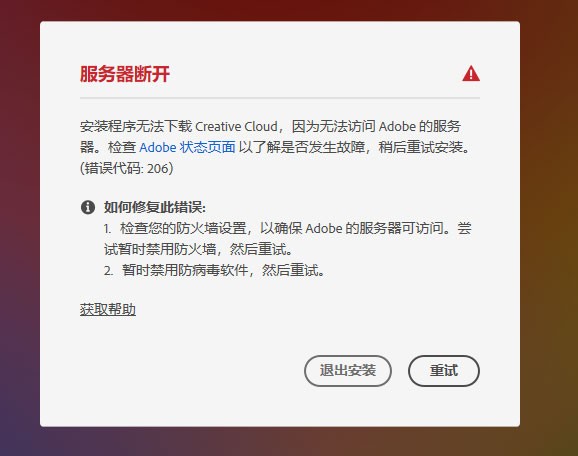
Task: Click the 安装程序无法下载 text at paragraph start
Action: pyautogui.click(x=136, y=126)
